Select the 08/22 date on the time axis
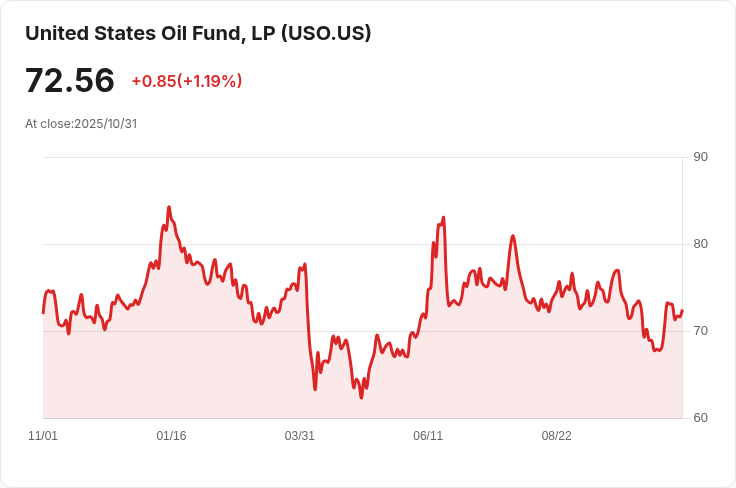Screen dimensions: 736x488 pos(556,436)
